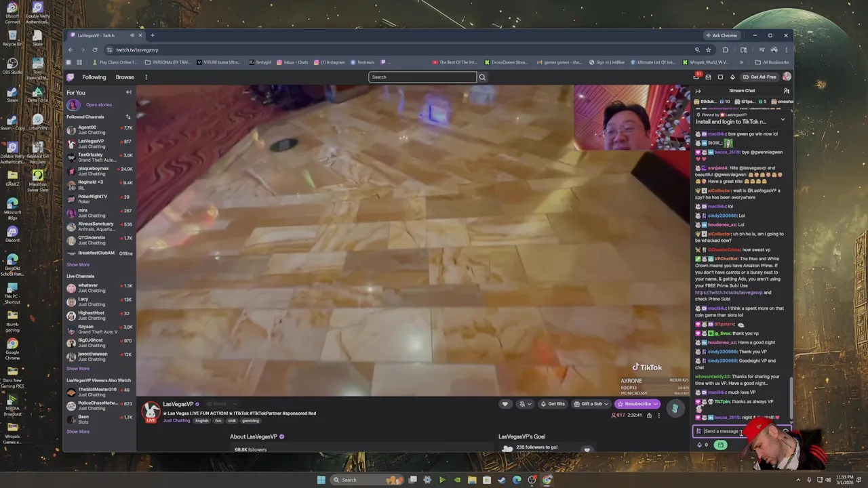Open TheSlotMaster316 recommended channel
Screen dimensions: 868x488
coord(99,392)
